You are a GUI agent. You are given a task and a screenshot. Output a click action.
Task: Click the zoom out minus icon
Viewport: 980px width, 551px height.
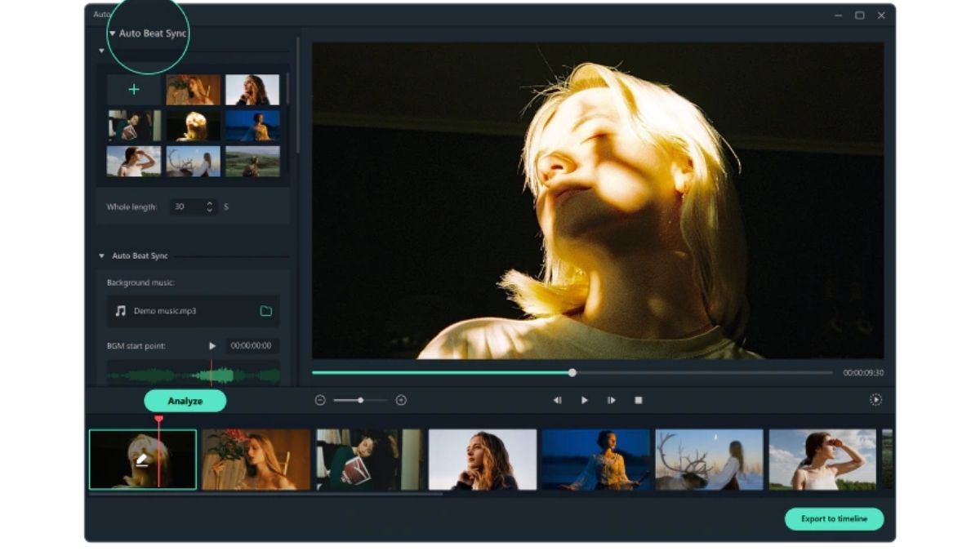point(320,400)
